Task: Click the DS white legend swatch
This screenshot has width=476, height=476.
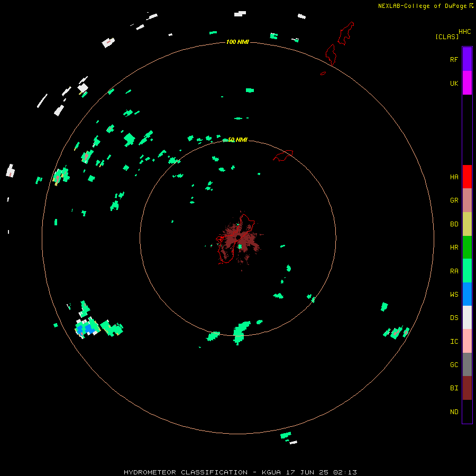Action: tap(467, 317)
